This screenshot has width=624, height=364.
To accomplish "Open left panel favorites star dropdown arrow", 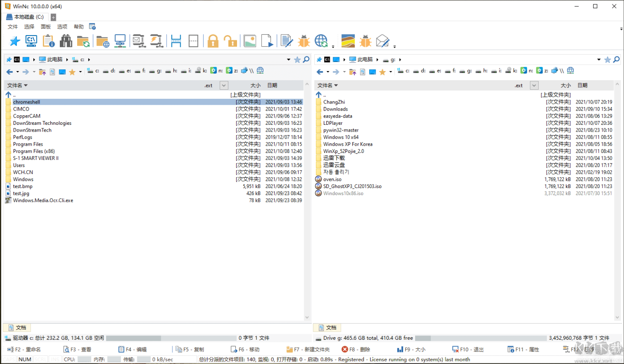I will tap(81, 71).
